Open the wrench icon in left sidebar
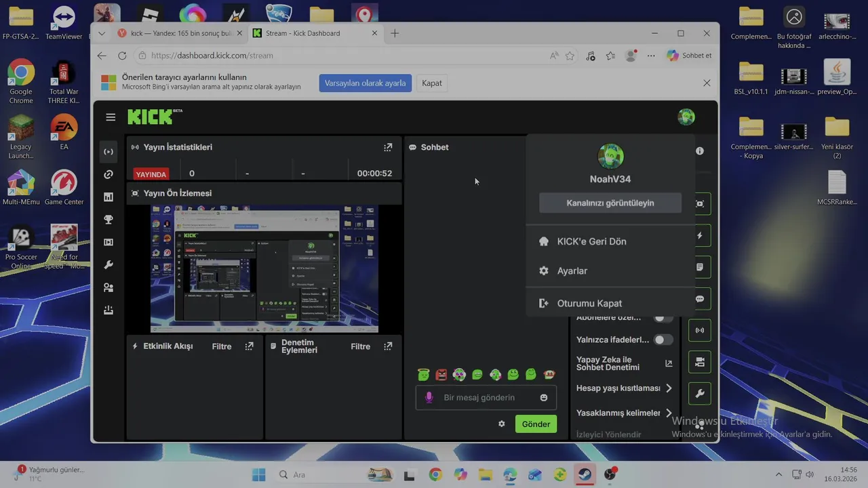The height and width of the screenshot is (488, 868). 108,265
